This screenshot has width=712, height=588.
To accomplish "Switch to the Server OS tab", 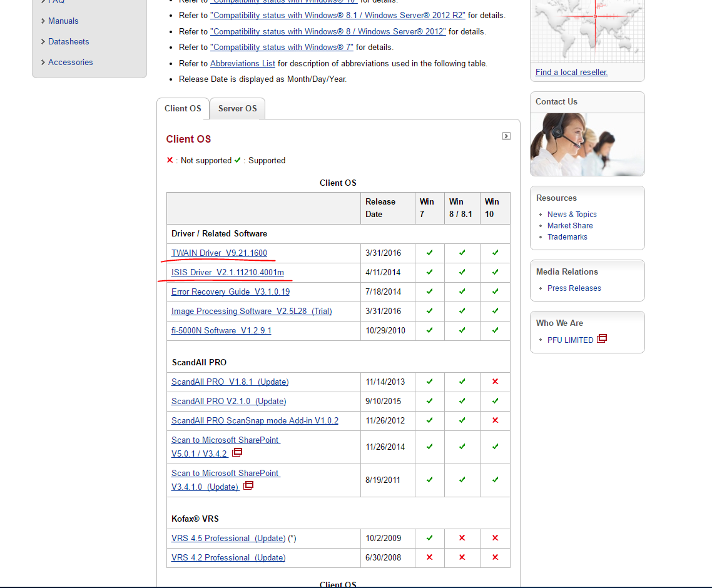I will (238, 108).
